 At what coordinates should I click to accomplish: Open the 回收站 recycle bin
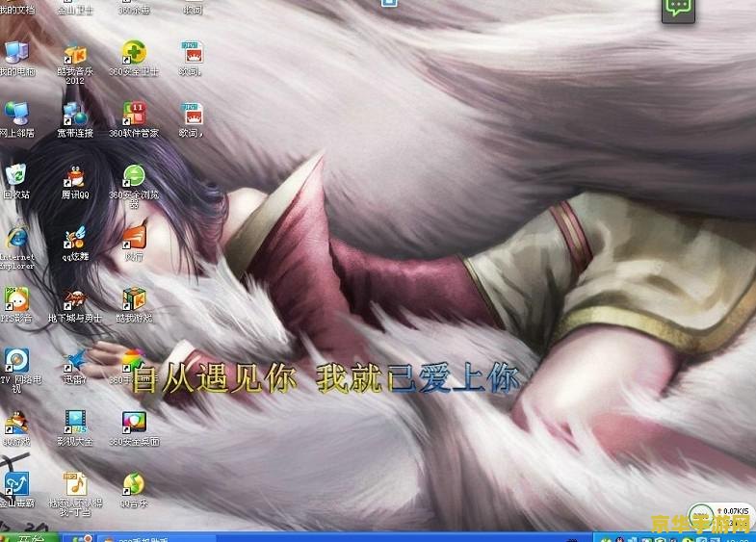16,177
